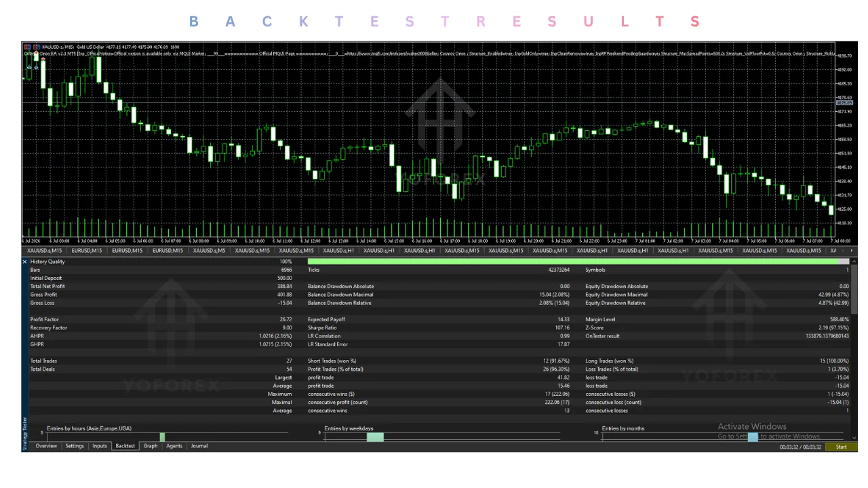View the Journal tab
This screenshot has width=868, height=488.
click(x=199, y=446)
